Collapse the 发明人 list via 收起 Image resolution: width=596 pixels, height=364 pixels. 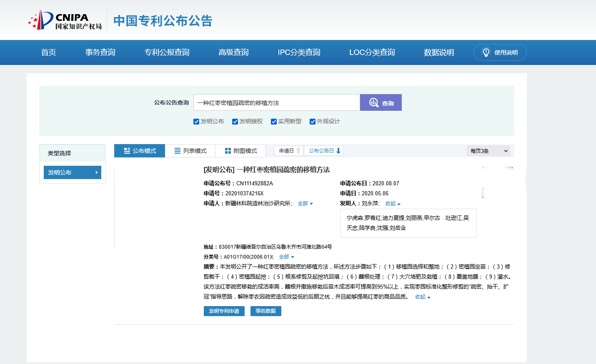click(x=393, y=204)
